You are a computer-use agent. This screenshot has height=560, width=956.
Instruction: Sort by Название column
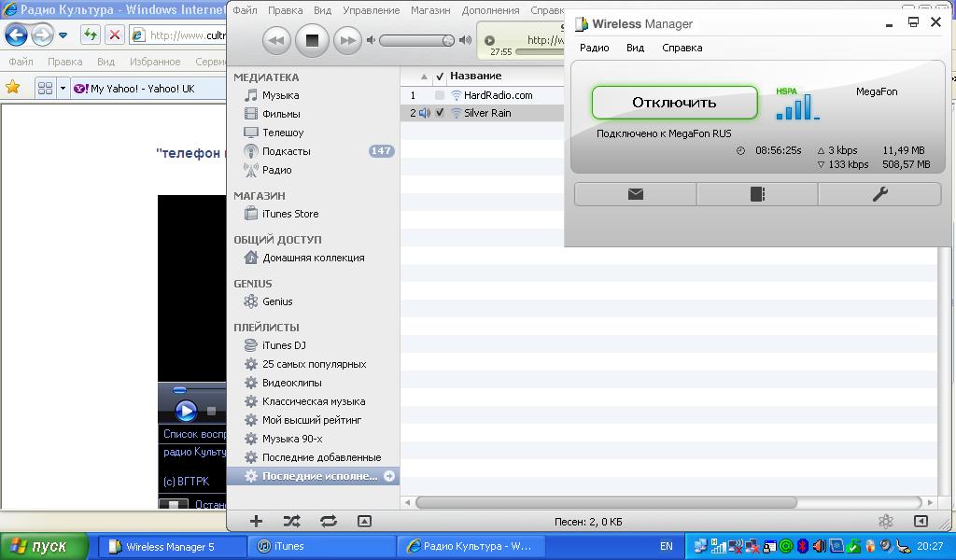click(475, 77)
